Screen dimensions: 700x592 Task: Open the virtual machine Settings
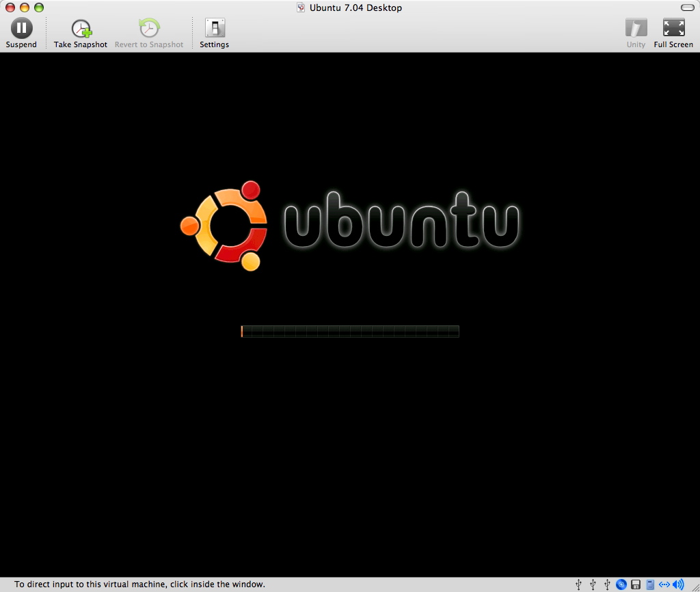(x=215, y=28)
